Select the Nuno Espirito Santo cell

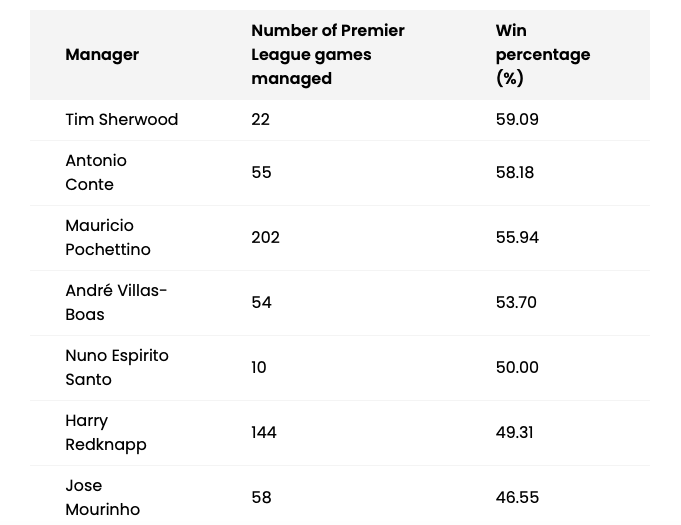[x=117, y=367]
